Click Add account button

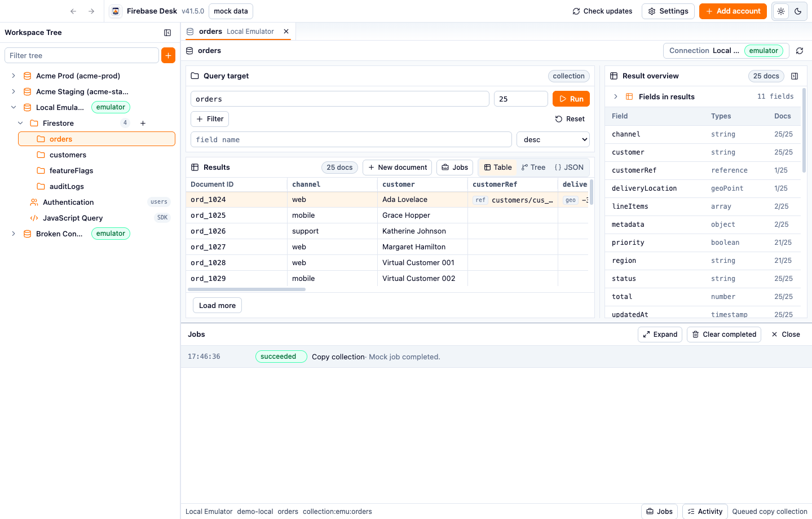tap(733, 11)
